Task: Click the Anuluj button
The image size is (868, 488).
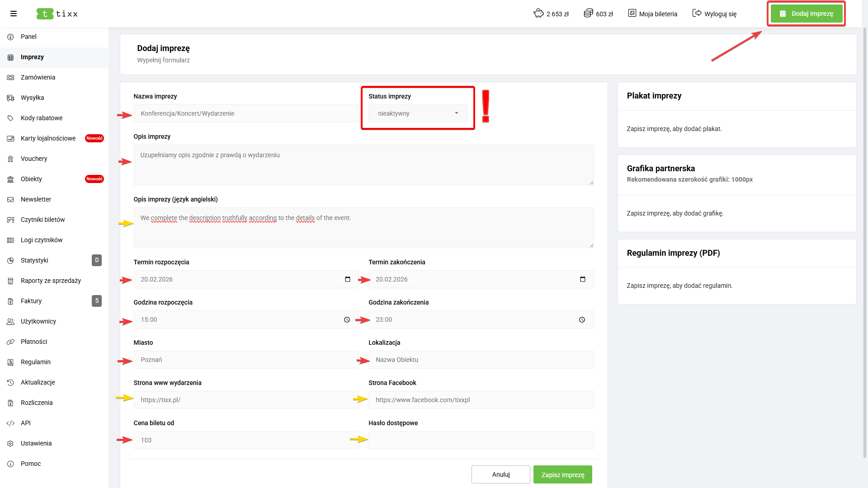Action: click(x=500, y=474)
